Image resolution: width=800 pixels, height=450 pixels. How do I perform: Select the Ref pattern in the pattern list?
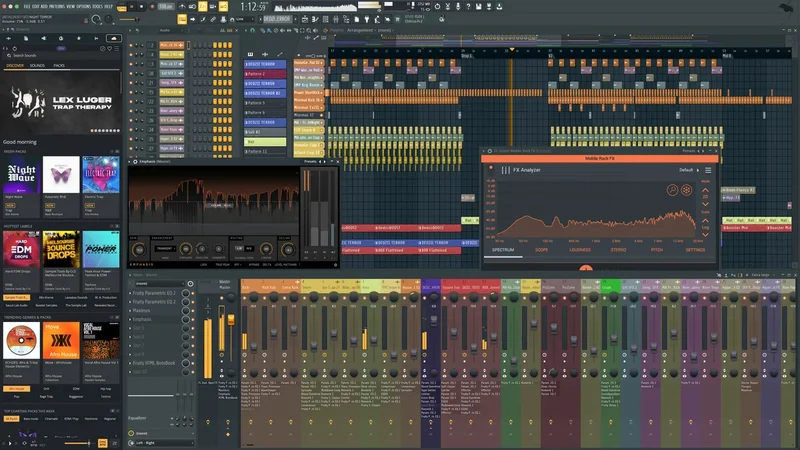[265, 141]
